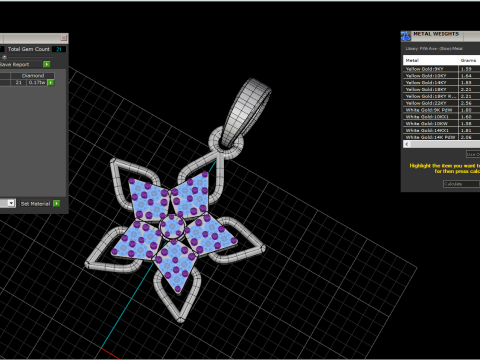Click the Metal column header
Image resolution: width=480 pixels, height=360 pixels.
[430, 60]
